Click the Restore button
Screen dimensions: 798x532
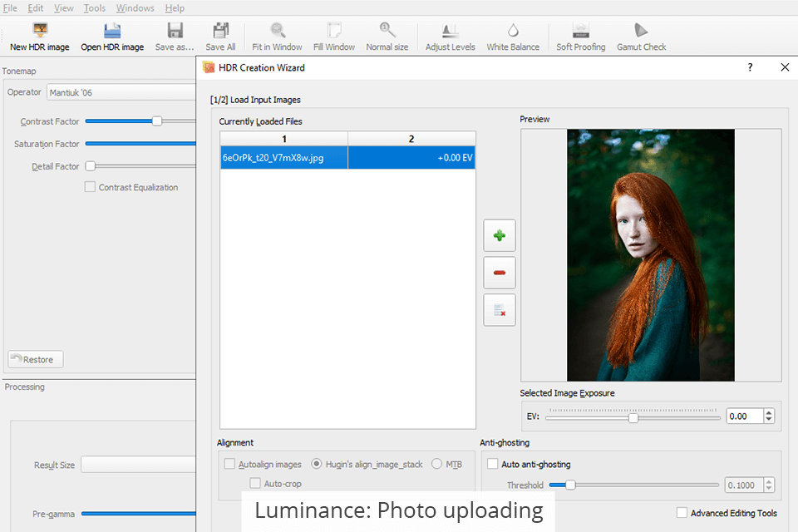point(36,359)
